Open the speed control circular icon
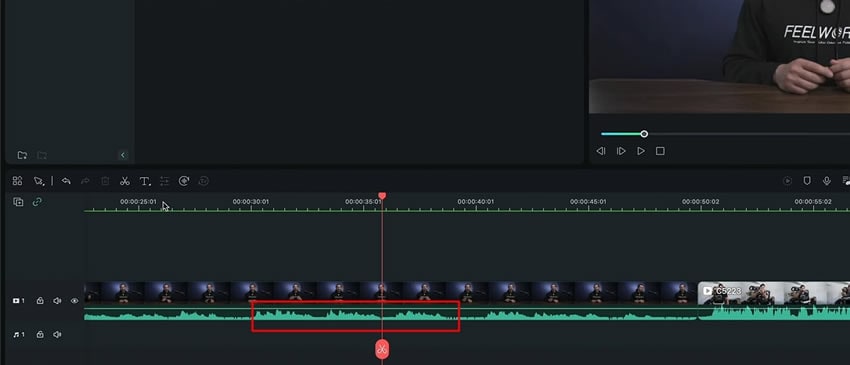 click(x=184, y=181)
